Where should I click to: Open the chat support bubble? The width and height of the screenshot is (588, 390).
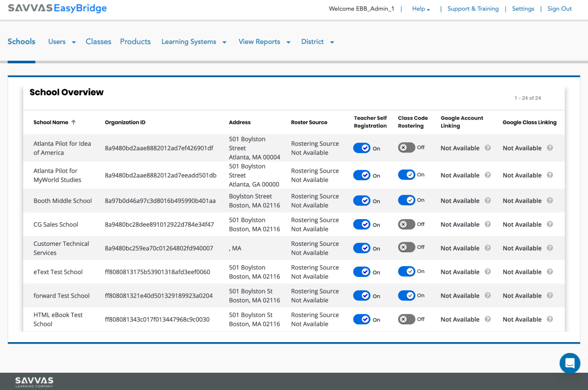click(570, 363)
